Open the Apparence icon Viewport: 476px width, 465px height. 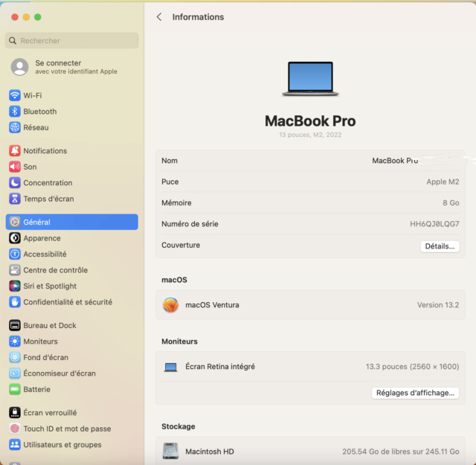coord(15,238)
